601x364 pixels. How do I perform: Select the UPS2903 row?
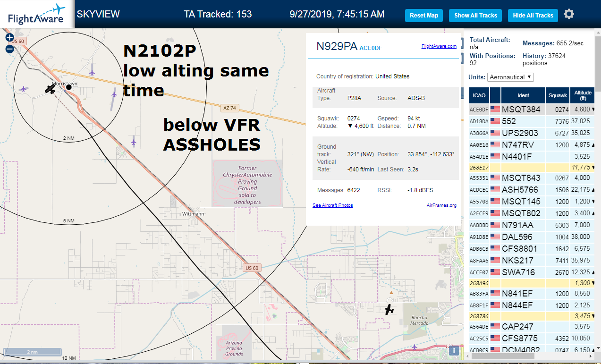pyautogui.click(x=533, y=133)
